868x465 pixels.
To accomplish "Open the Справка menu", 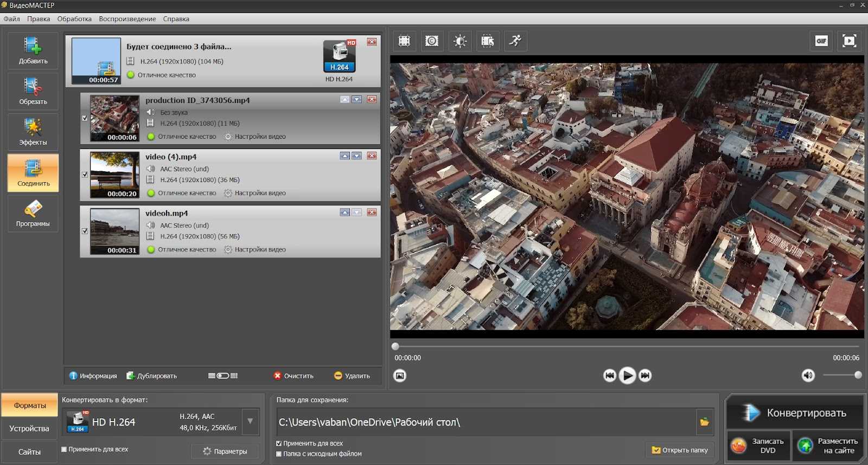I will (x=176, y=18).
